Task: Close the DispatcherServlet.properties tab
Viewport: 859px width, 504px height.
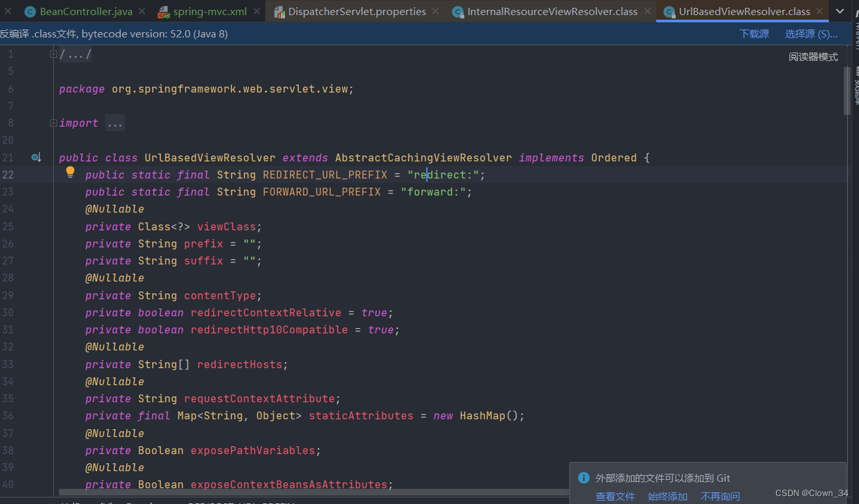Action: point(436,12)
